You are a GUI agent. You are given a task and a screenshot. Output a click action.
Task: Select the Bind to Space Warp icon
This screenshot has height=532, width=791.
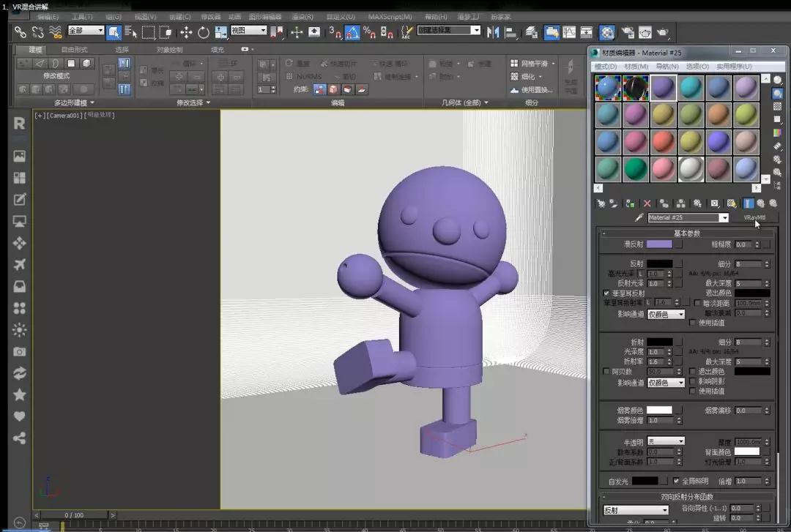click(56, 33)
